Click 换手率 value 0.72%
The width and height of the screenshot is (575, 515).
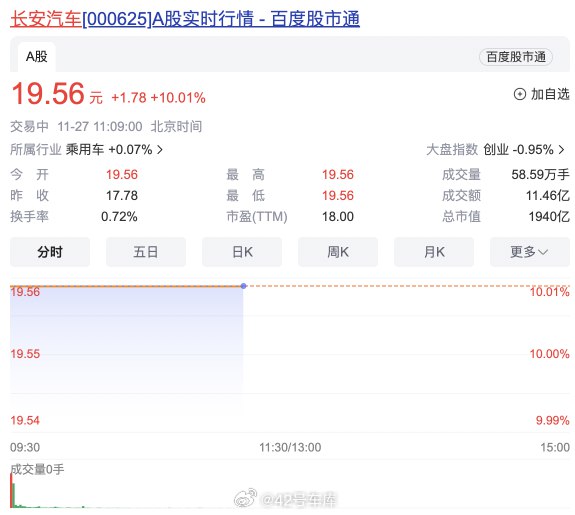coord(119,216)
